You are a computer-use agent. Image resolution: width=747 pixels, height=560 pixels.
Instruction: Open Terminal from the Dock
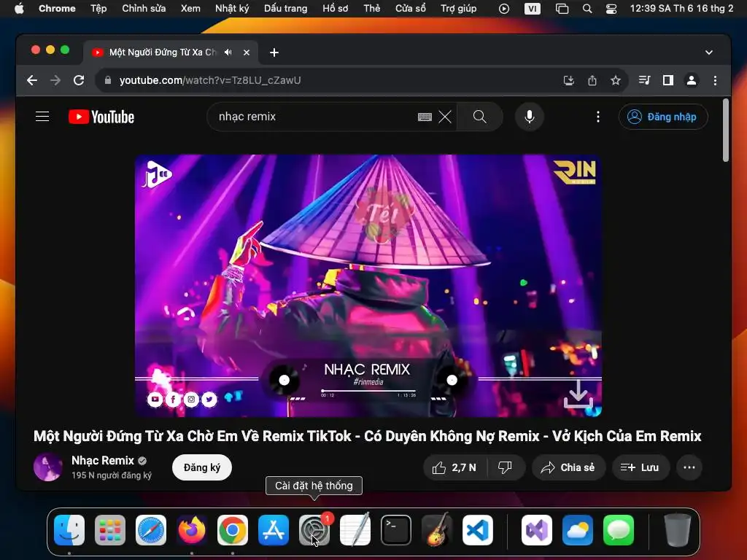pos(396,530)
